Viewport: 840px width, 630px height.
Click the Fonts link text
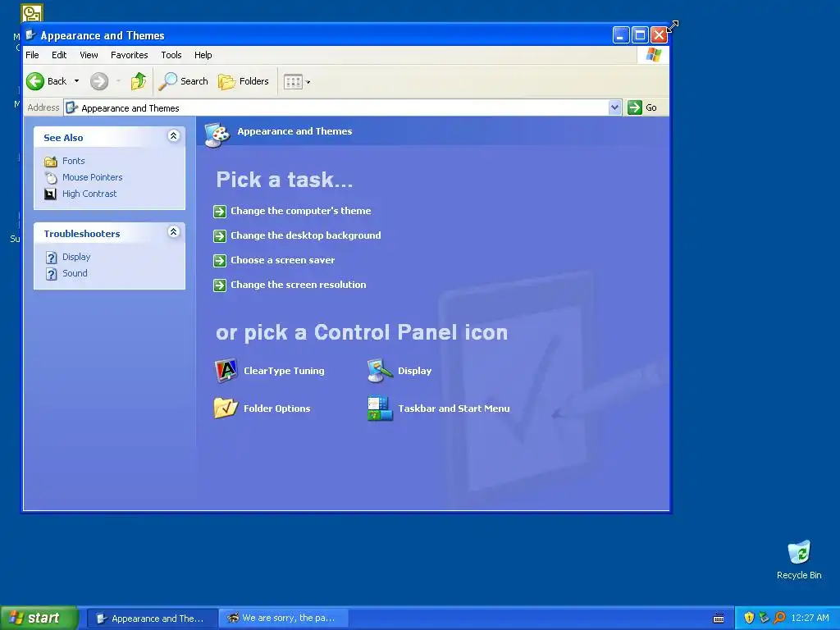73,161
